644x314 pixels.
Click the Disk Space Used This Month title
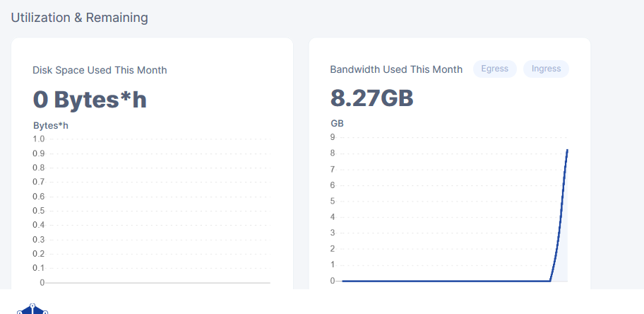click(x=100, y=70)
